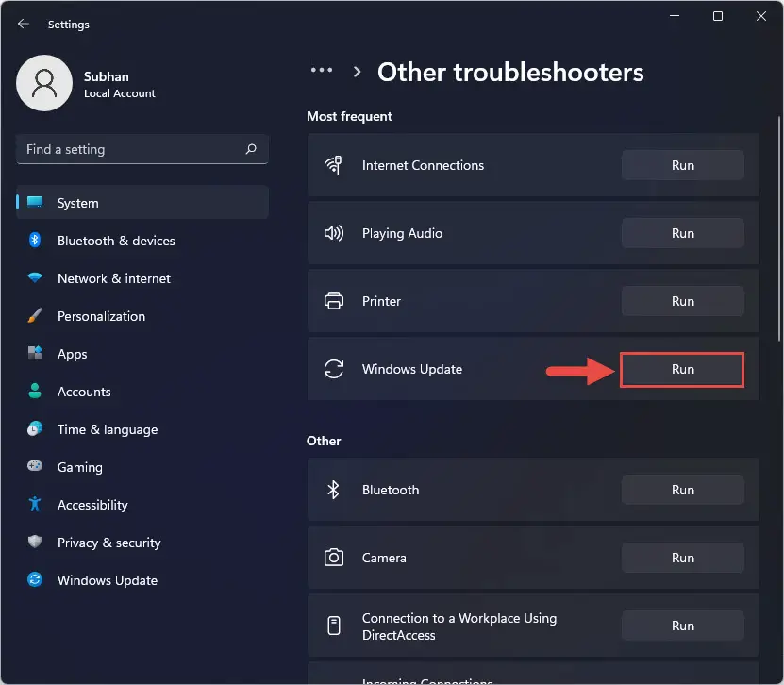The height and width of the screenshot is (685, 784).
Task: Open Windows Update in the sidebar
Action: point(142,580)
